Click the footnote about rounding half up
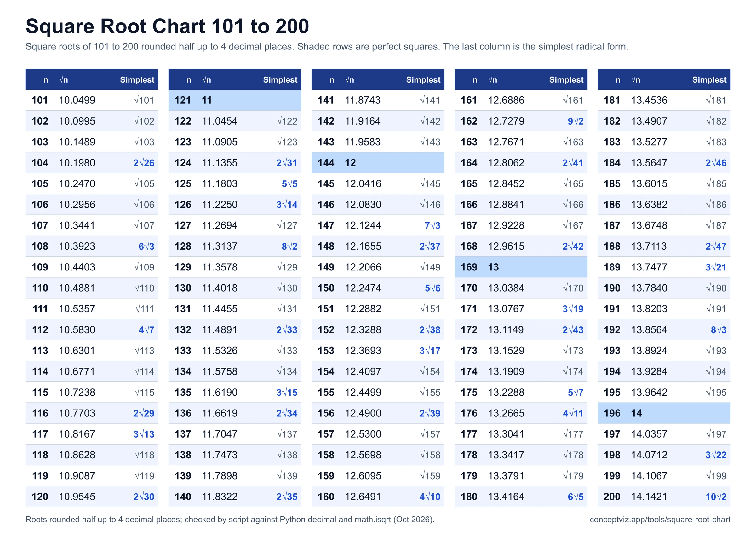The height and width of the screenshot is (535, 756). (230, 520)
